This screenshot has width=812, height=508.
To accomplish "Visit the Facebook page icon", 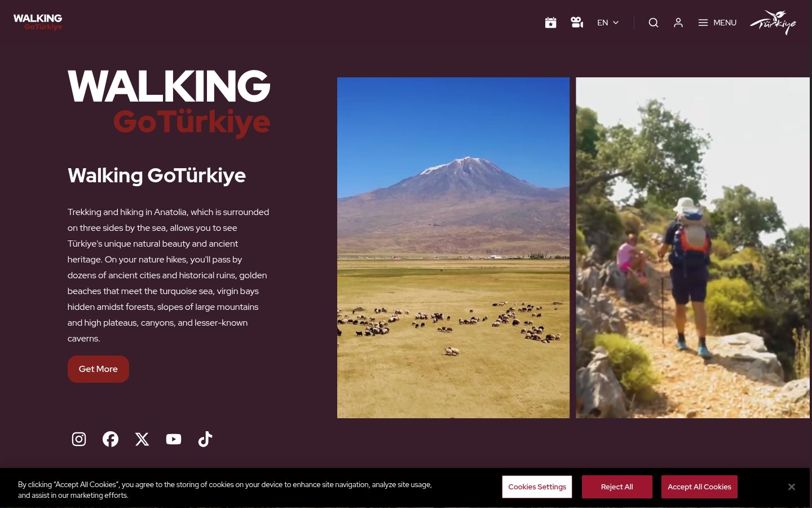I will click(x=111, y=439).
